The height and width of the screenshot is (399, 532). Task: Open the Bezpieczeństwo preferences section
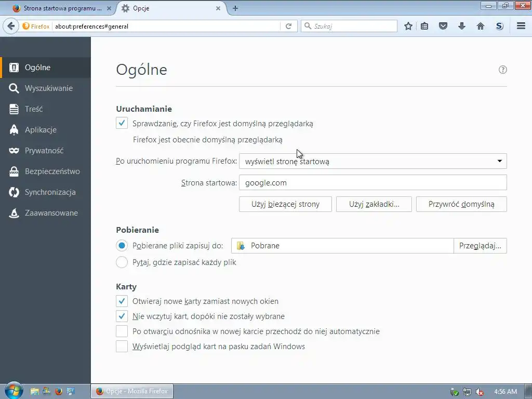46,171
